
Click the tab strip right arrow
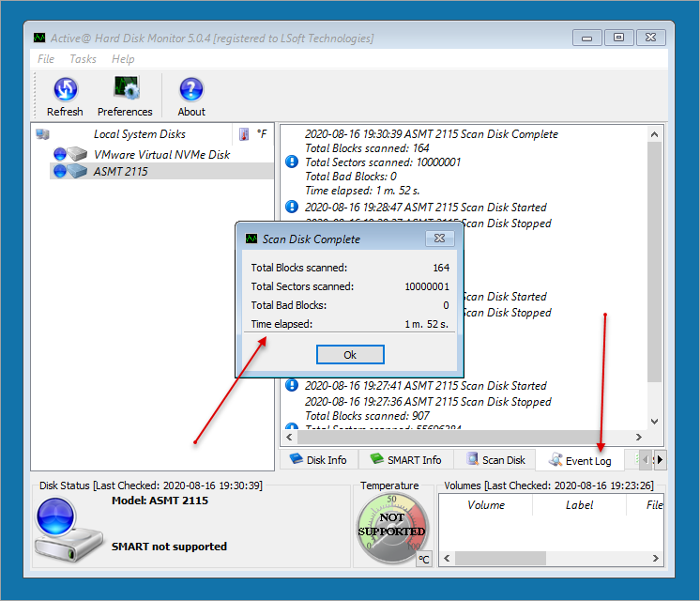tap(661, 460)
